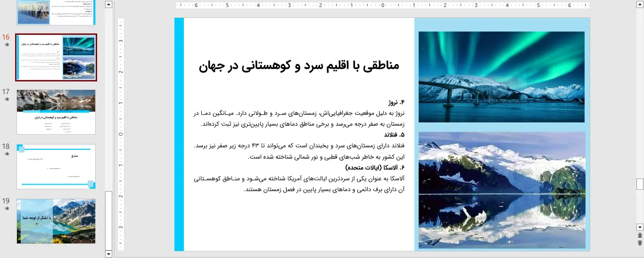Click the heading ۵. فنلاند
The height and width of the screenshot is (258, 644).
[x=394, y=135]
